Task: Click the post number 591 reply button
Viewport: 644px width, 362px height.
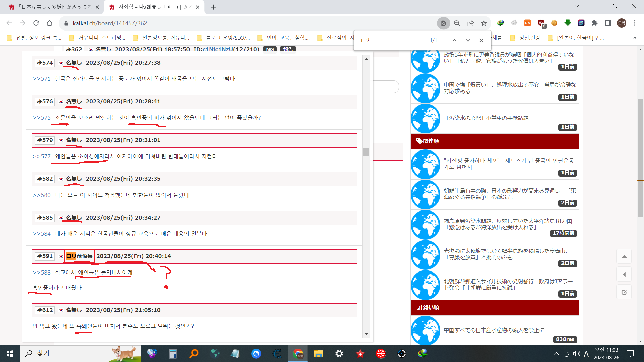Action: tap(45, 256)
